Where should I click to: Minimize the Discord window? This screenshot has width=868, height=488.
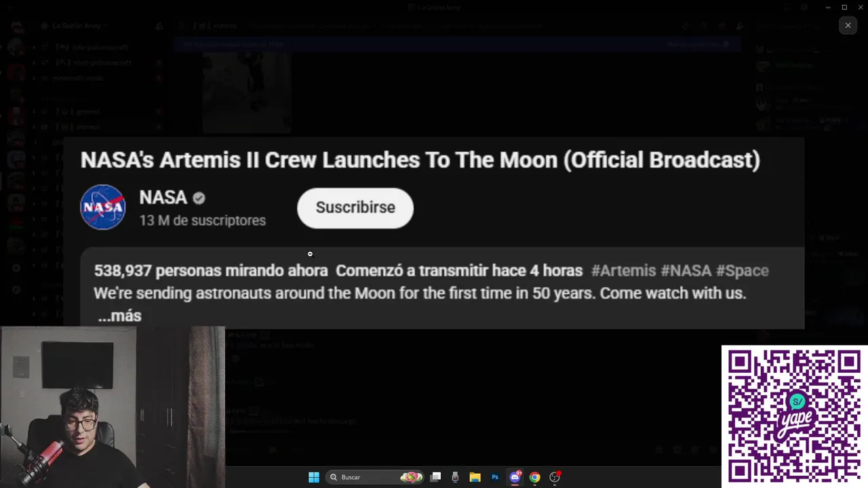click(x=828, y=7)
